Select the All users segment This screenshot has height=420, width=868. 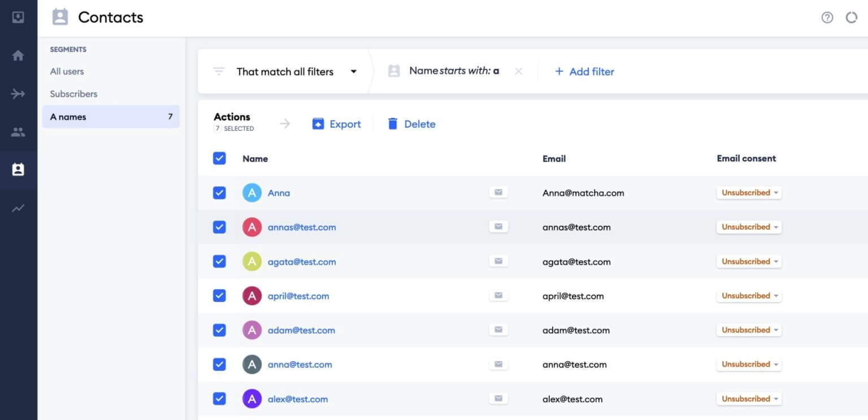(x=67, y=72)
